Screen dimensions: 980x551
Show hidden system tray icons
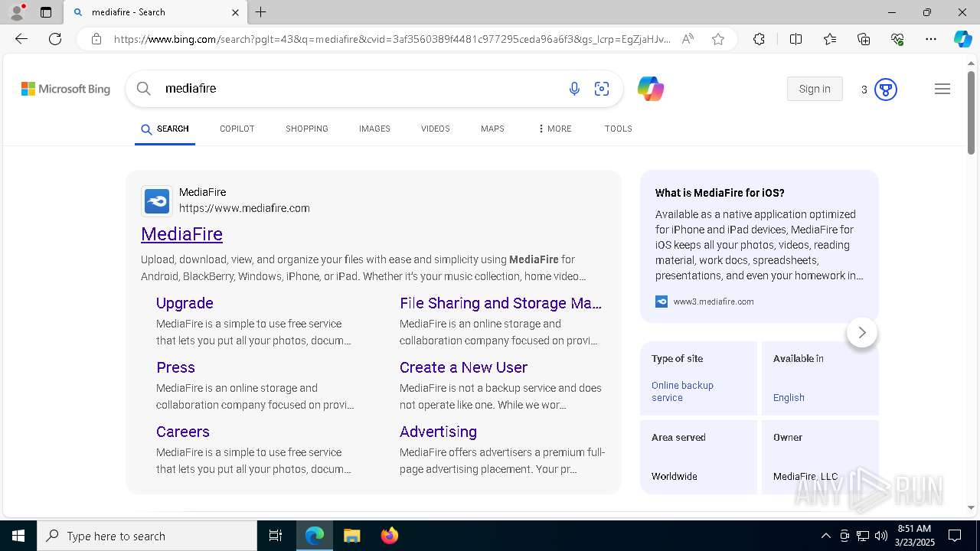pyautogui.click(x=825, y=536)
